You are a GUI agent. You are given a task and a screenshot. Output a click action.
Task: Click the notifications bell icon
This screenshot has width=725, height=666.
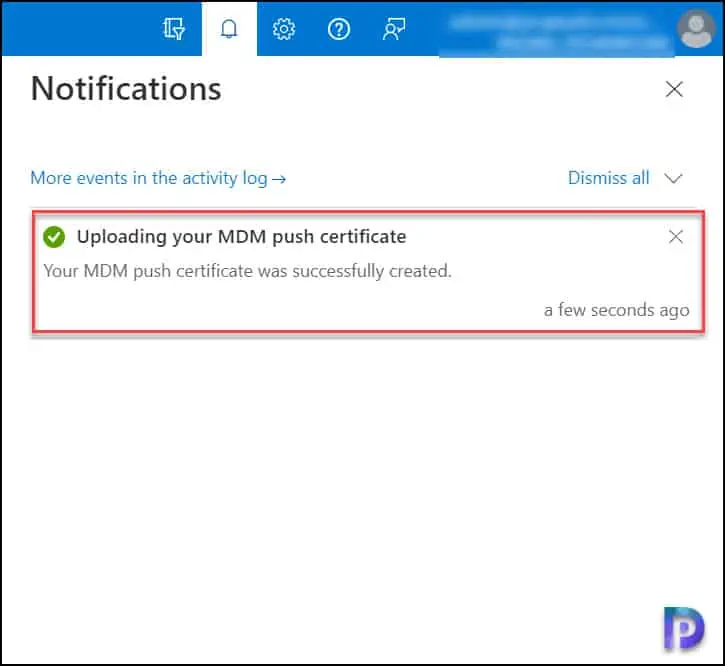tap(229, 29)
